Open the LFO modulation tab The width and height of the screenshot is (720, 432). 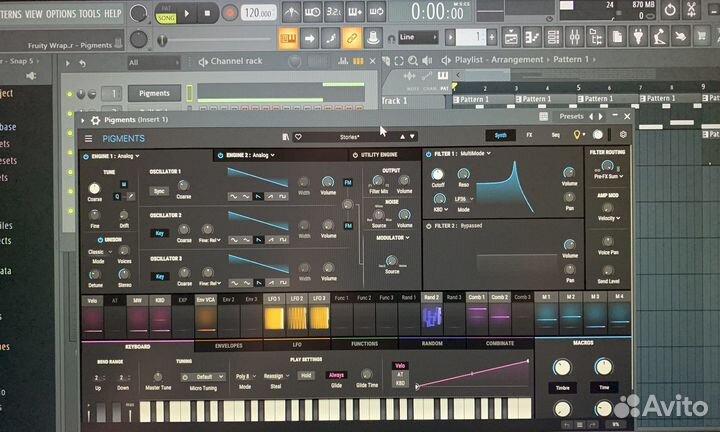click(297, 344)
